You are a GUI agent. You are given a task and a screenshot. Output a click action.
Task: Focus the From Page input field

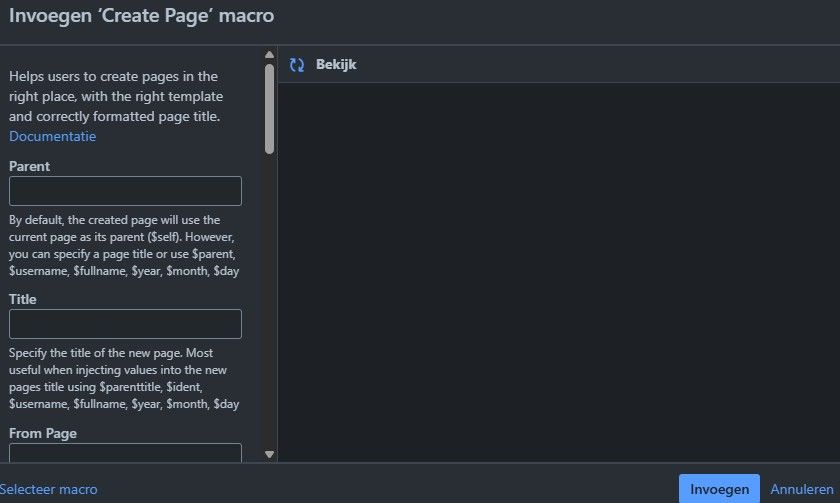click(125, 452)
